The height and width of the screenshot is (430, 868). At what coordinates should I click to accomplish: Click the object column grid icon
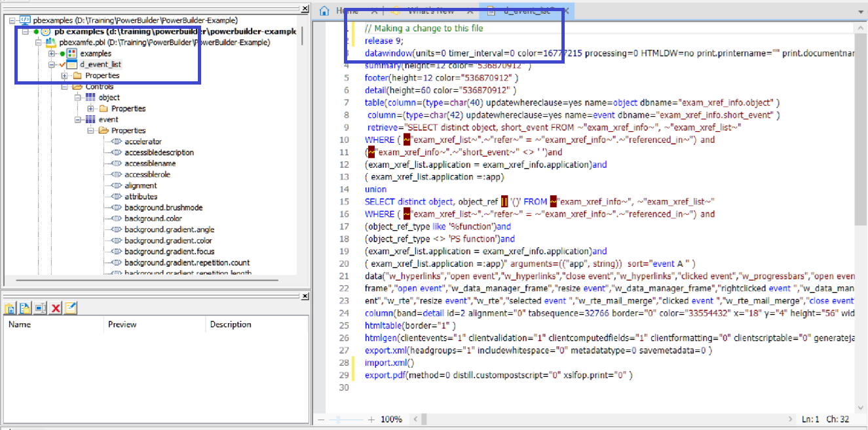point(90,97)
